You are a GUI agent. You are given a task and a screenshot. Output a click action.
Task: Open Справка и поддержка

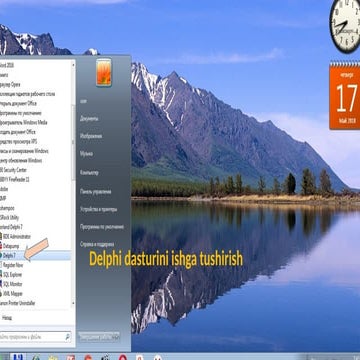[x=97, y=244]
